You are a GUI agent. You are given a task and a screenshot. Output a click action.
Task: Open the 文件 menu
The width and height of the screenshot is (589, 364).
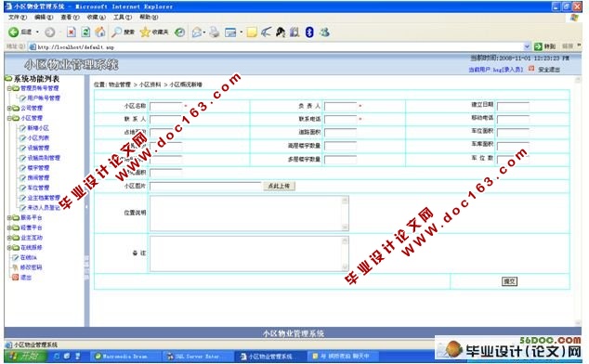tap(18, 18)
